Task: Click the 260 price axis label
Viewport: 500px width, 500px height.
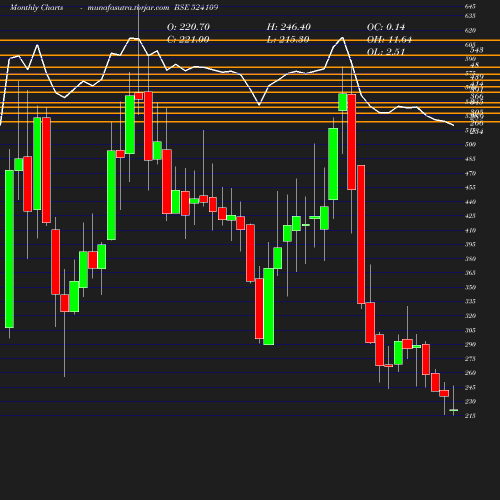Action: [470, 373]
